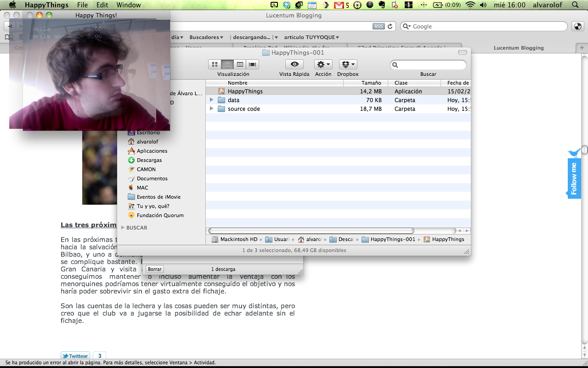Click the Twittear button
Screen dimensions: 588x368
pyautogui.click(x=75, y=356)
